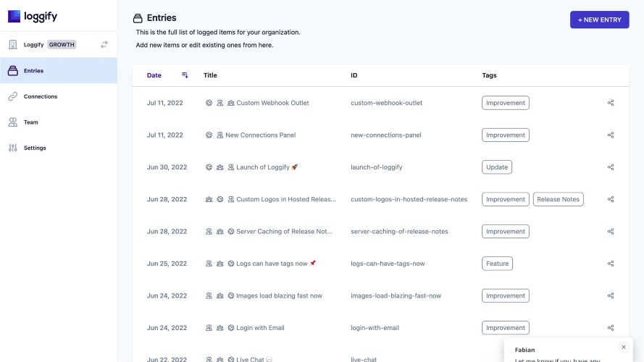Click the Loggify logo in sidebar
The width and height of the screenshot is (644, 362).
(x=28, y=16)
